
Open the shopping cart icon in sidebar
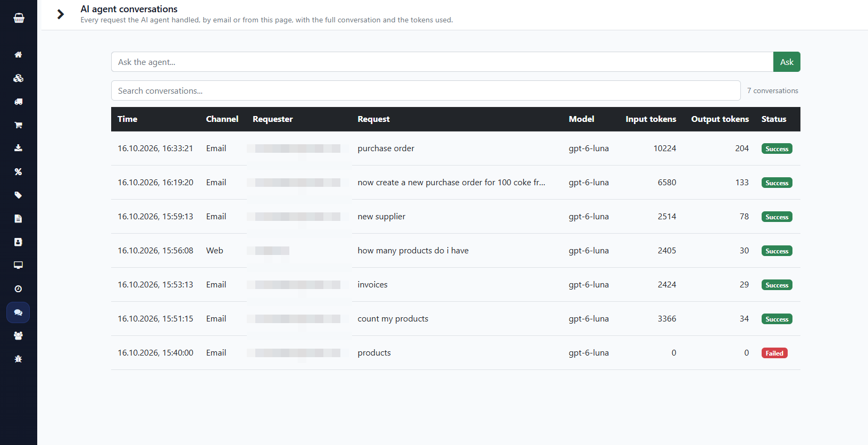tap(18, 125)
